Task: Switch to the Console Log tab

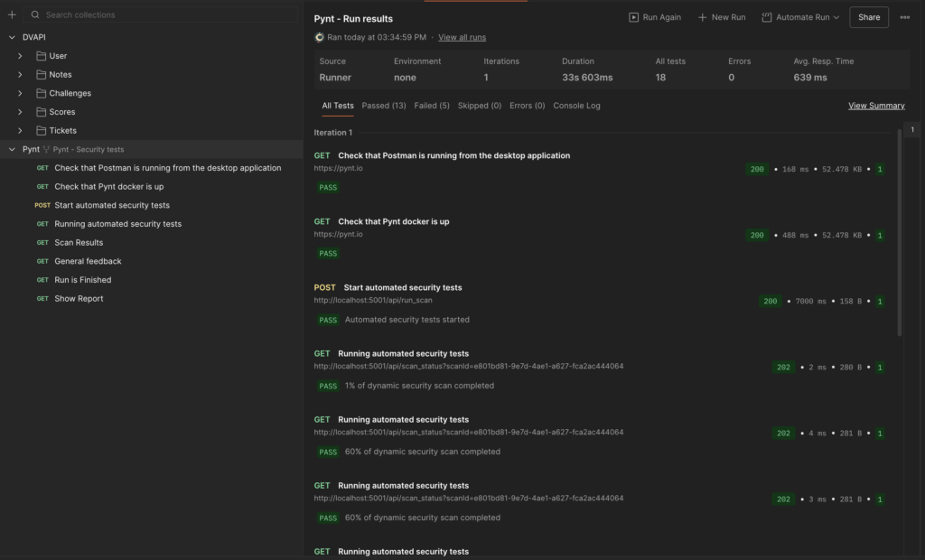Action: tap(576, 106)
